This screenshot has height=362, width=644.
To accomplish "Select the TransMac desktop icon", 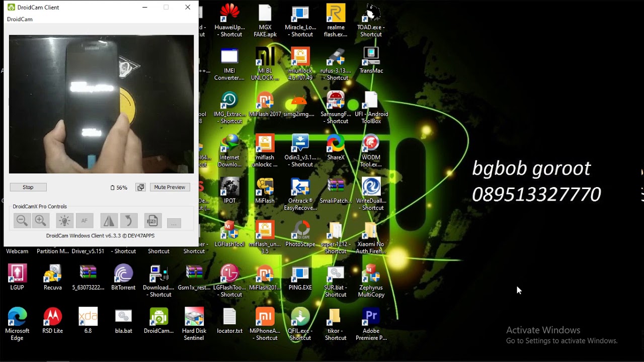I will [x=371, y=60].
